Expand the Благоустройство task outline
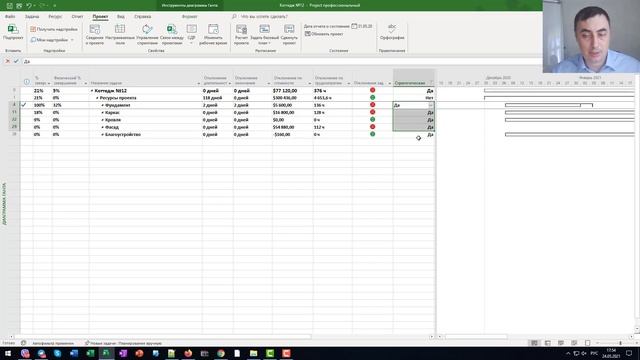 pyautogui.click(x=102, y=135)
